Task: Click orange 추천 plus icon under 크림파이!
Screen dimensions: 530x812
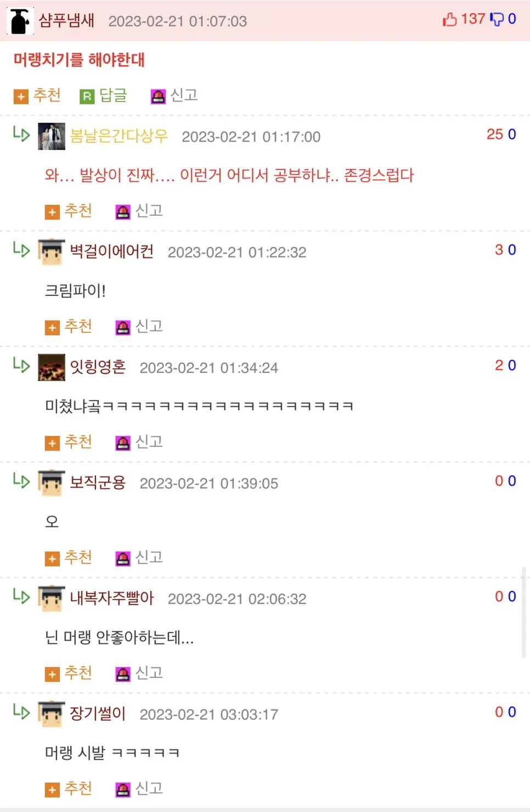Action: pos(52,328)
